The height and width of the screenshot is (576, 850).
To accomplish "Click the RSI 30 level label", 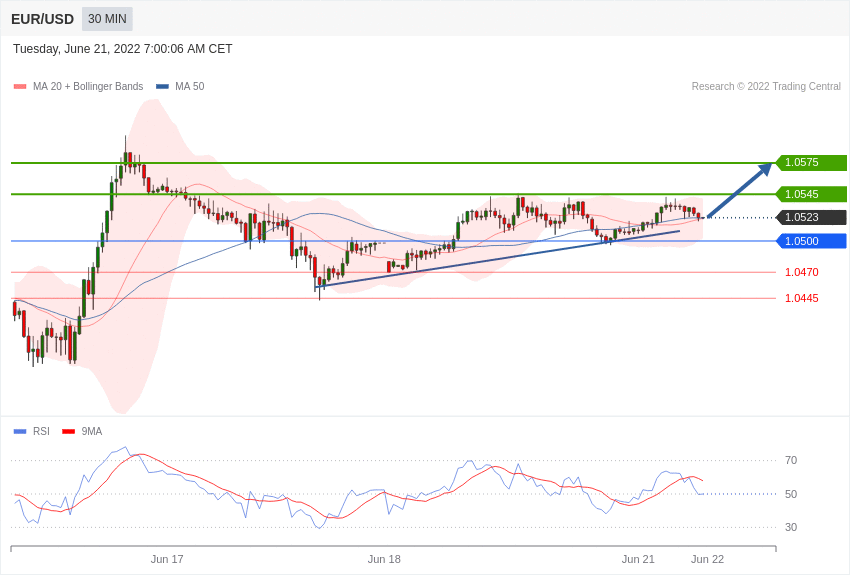I will 791,527.
